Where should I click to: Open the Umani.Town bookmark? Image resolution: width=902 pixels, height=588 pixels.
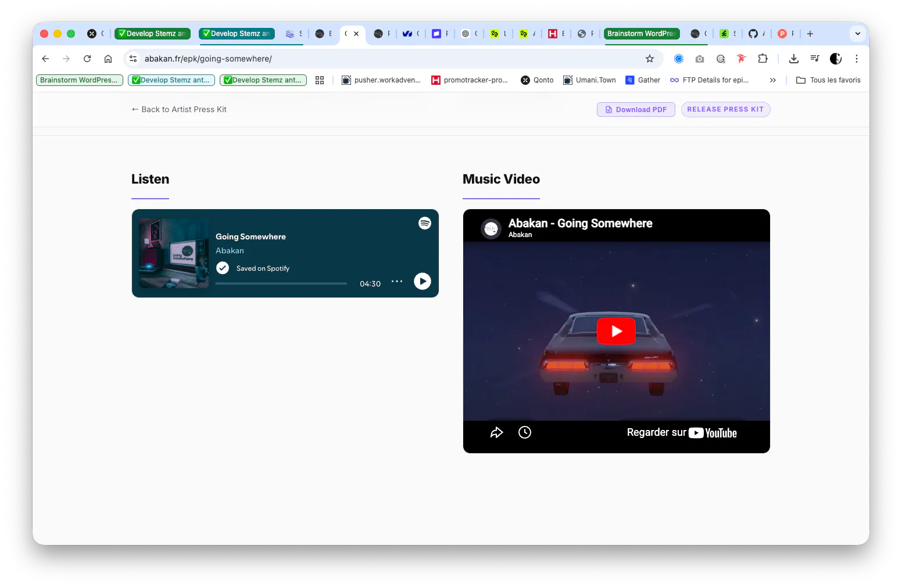click(589, 80)
